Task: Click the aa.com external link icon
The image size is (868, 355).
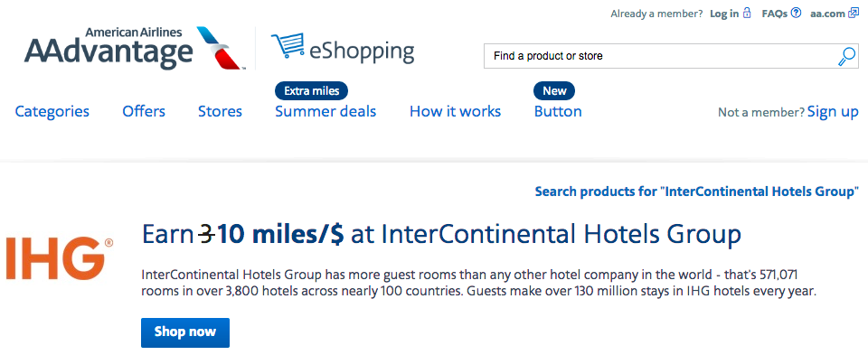Action: (853, 13)
